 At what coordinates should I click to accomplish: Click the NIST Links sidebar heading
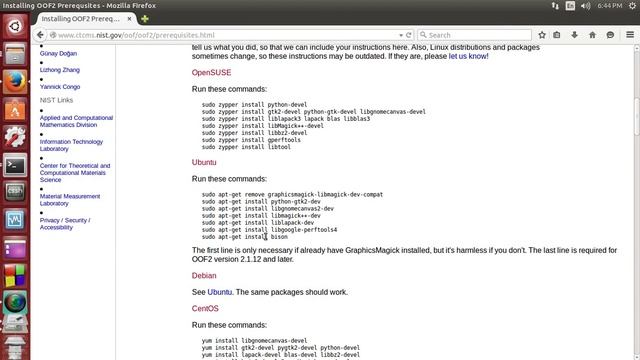pyautogui.click(x=56, y=100)
